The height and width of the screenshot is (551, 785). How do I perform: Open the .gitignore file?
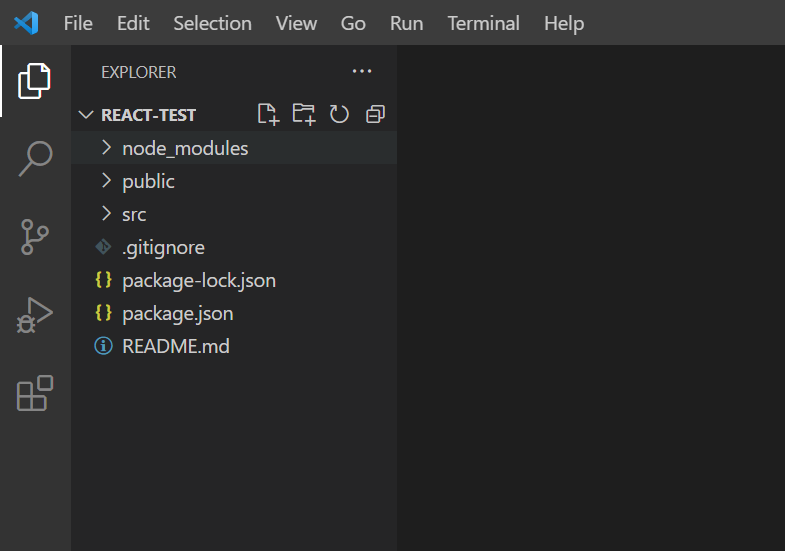(x=163, y=247)
